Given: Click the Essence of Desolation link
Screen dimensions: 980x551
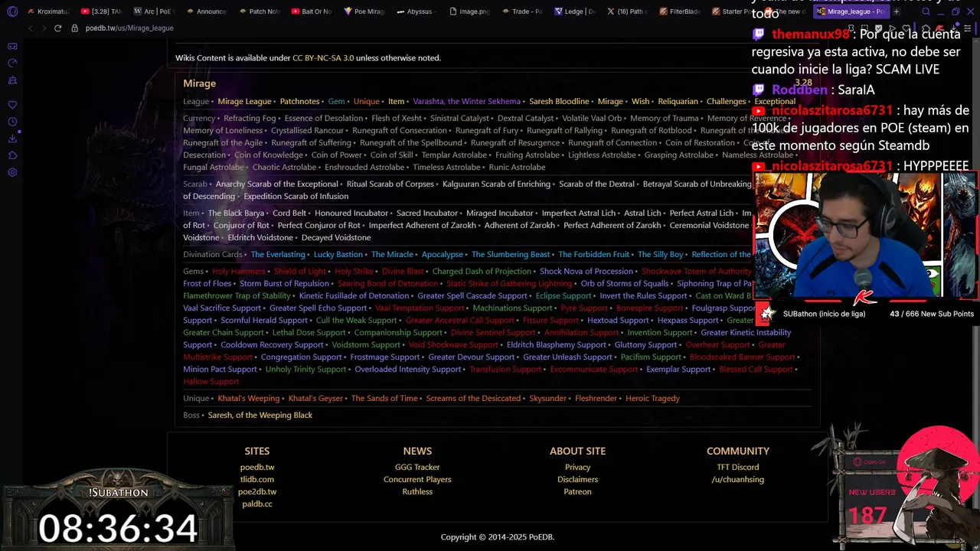Looking at the screenshot, I should pos(324,119).
